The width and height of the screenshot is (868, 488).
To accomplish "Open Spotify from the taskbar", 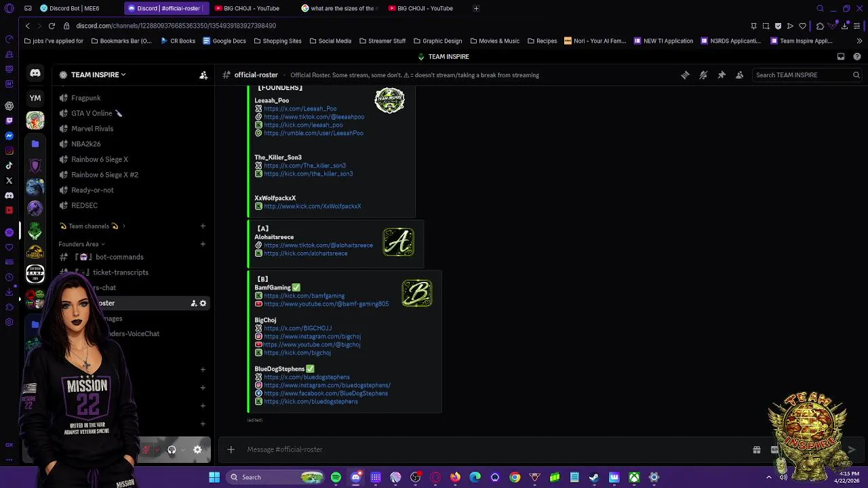I will pos(336,477).
